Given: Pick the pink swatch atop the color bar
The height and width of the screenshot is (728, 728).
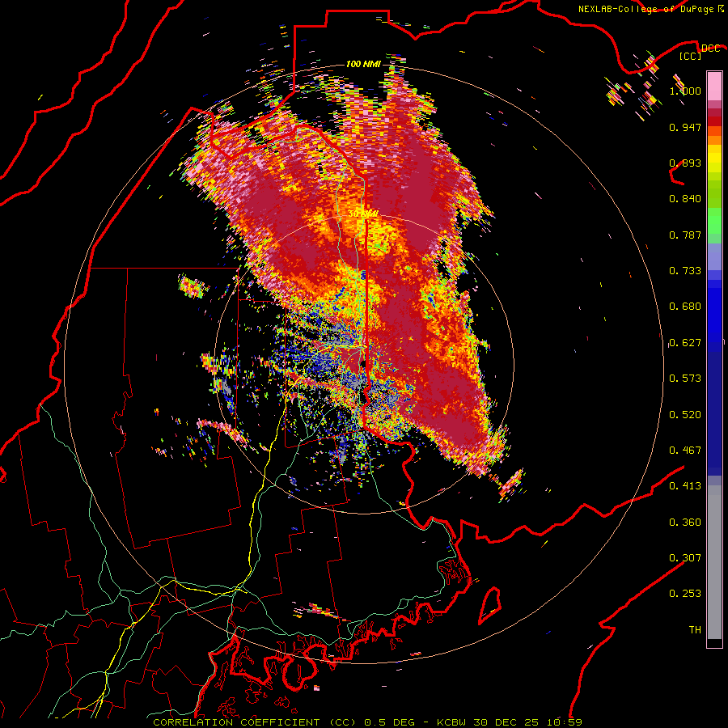Looking at the screenshot, I should point(714,86).
